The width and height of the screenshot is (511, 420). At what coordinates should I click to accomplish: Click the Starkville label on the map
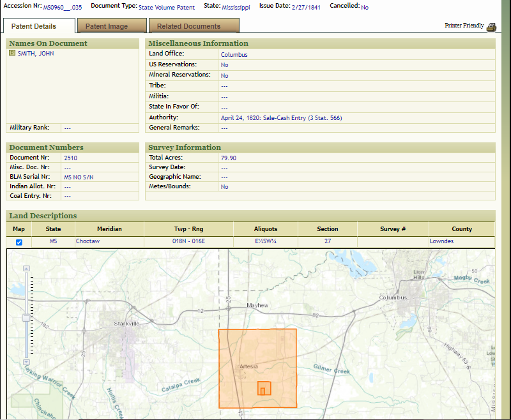(126, 324)
